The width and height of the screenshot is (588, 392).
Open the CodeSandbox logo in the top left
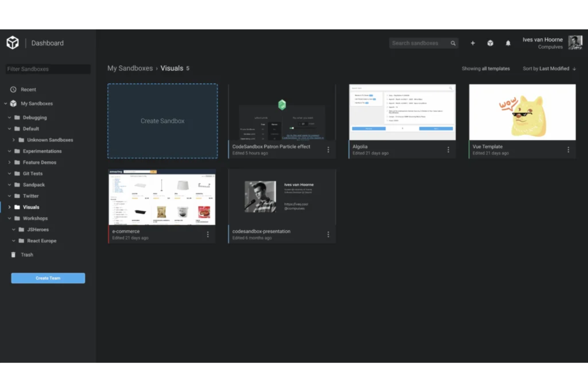pyautogui.click(x=12, y=42)
